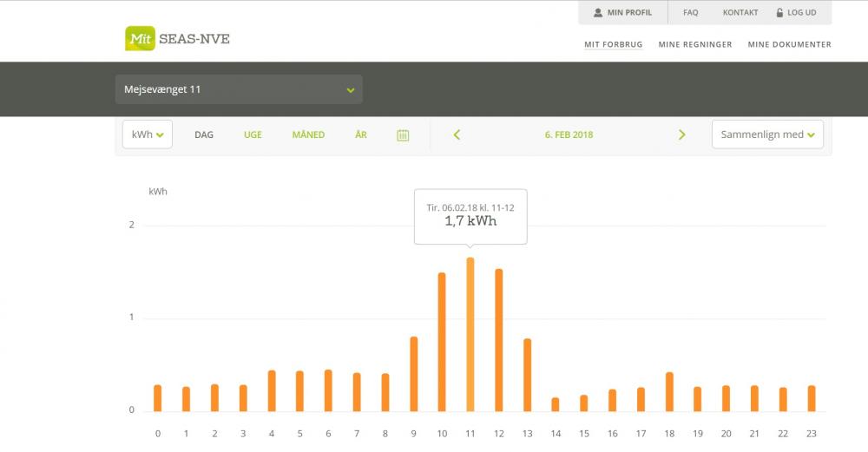
Task: Open Mine Regninger page
Action: point(694,44)
